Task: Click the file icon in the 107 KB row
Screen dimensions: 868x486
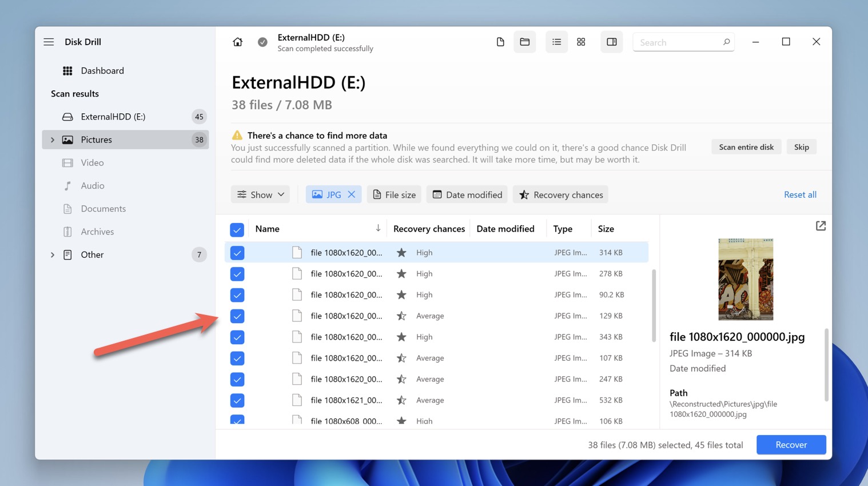Action: tap(297, 358)
